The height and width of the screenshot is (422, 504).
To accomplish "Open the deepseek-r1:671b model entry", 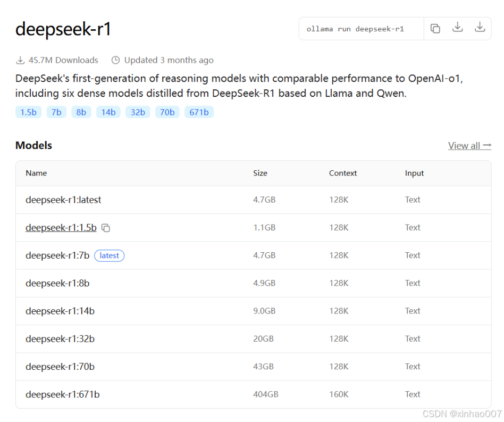I will [61, 394].
